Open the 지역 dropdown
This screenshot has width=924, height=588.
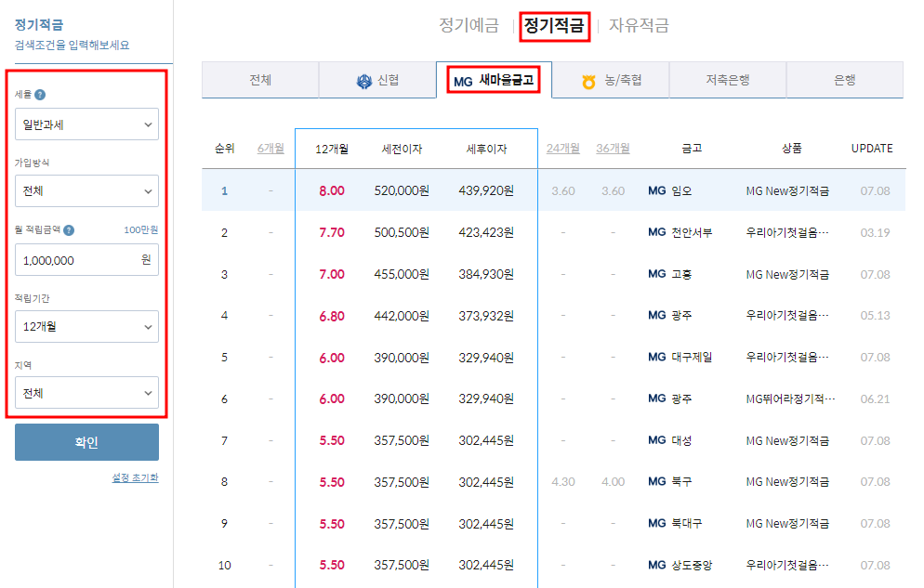(86, 393)
